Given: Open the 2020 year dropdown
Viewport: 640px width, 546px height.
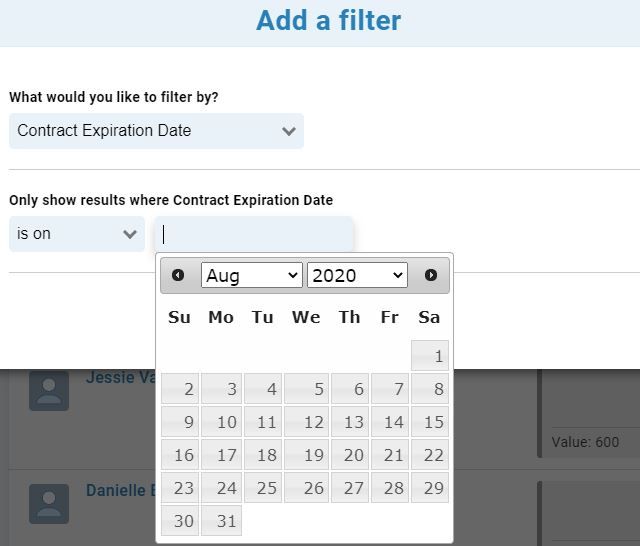Looking at the screenshot, I should (357, 275).
